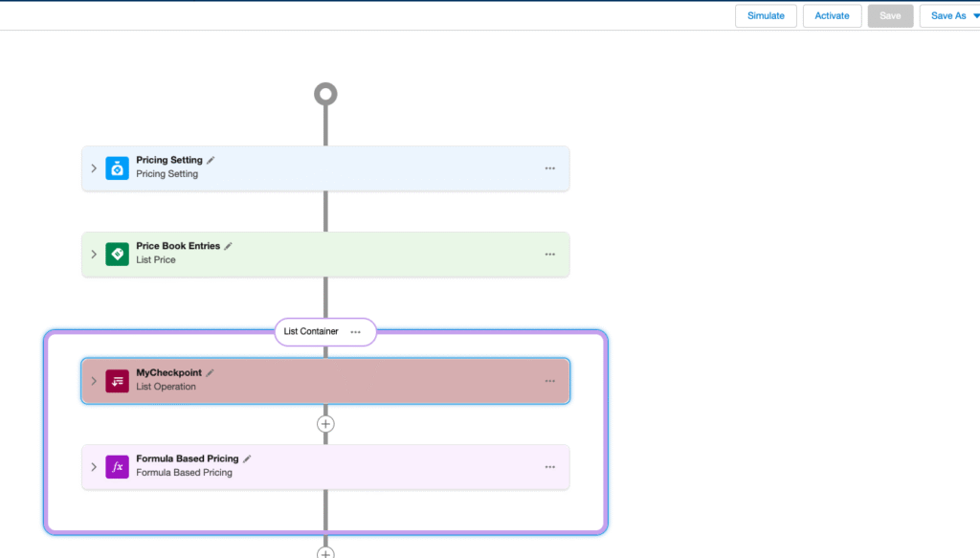Expand the MyCheckpoint element chevron
This screenshot has height=558, width=980.
94,381
